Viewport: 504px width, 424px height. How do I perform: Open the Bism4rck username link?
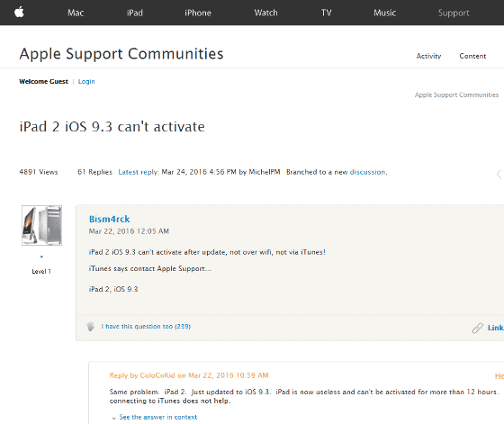[x=109, y=219]
